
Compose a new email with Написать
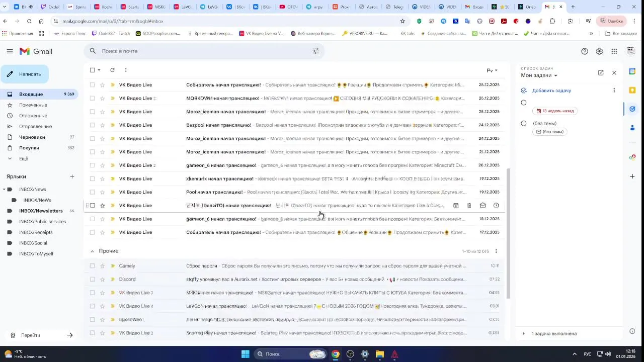pyautogui.click(x=25, y=74)
